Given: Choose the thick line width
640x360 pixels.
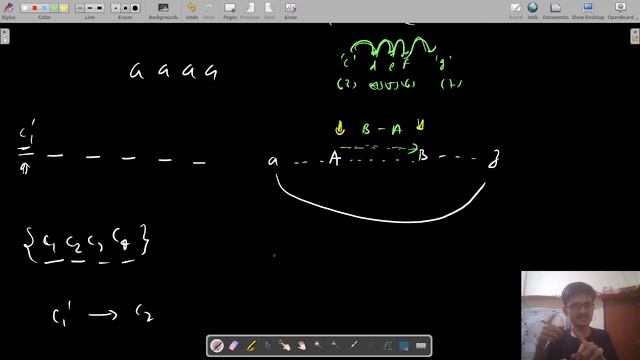Looking at the screenshot, I should pos(99,8).
